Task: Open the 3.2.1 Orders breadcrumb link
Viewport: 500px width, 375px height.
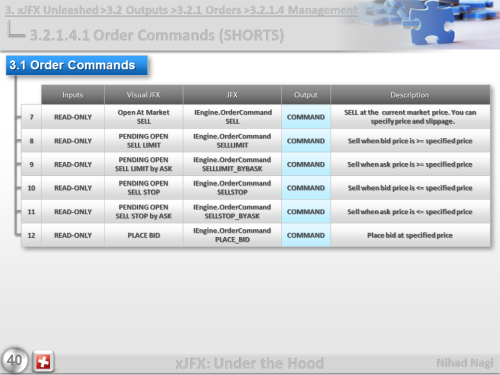Action: coord(207,10)
